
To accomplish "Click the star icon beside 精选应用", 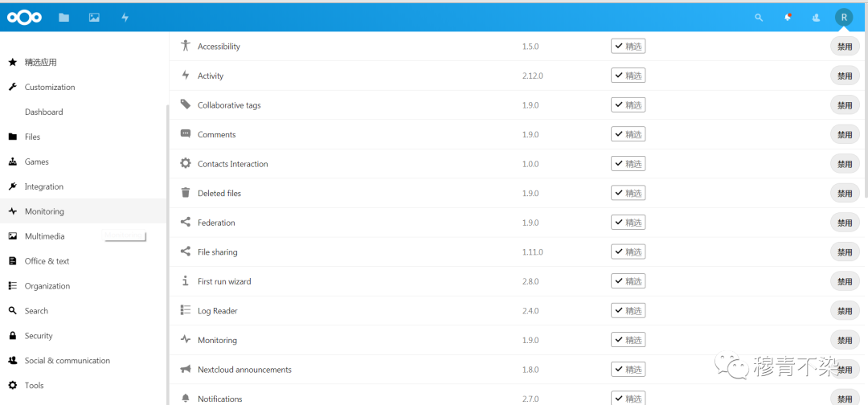I will point(13,62).
